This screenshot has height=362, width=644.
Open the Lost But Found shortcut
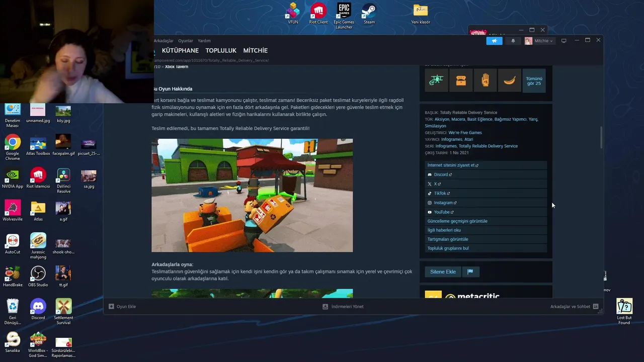tap(624, 312)
